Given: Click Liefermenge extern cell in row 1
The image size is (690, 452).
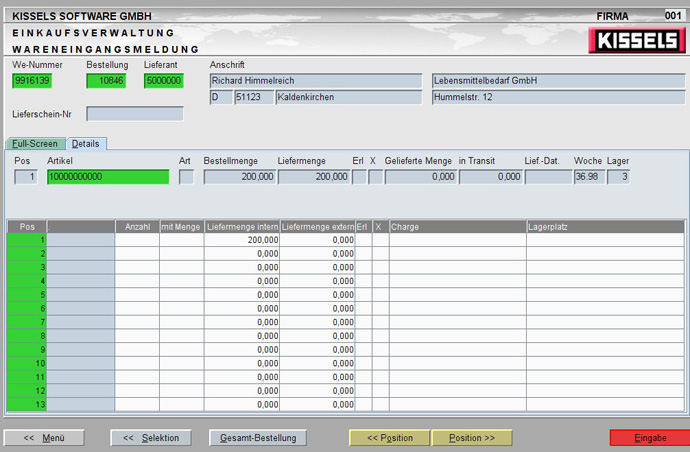Looking at the screenshot, I should coord(317,240).
